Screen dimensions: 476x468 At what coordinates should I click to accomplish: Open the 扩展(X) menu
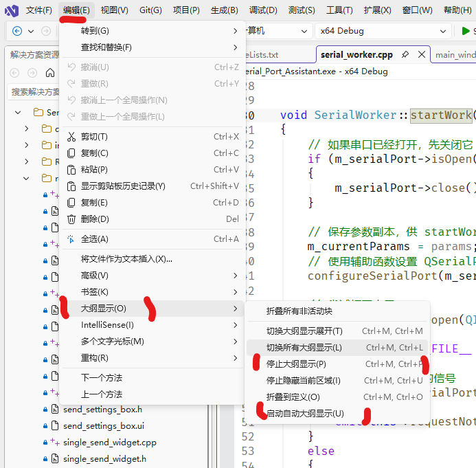377,10
